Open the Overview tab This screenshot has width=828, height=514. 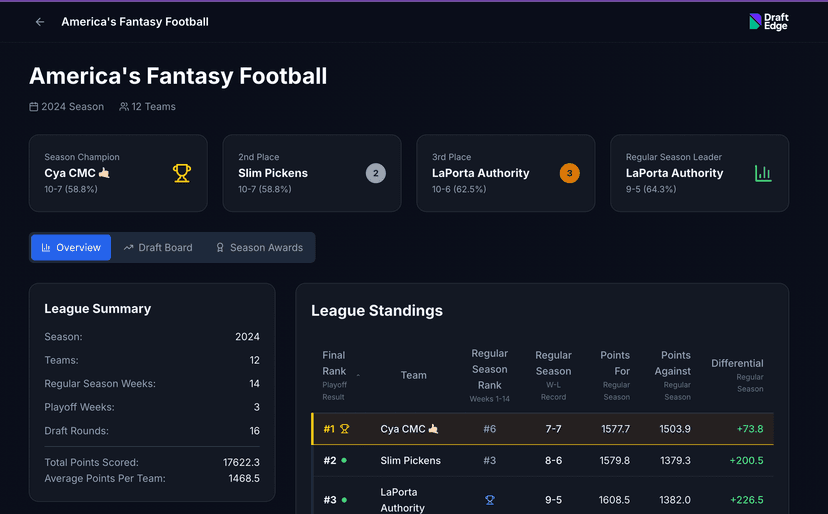pyautogui.click(x=71, y=247)
